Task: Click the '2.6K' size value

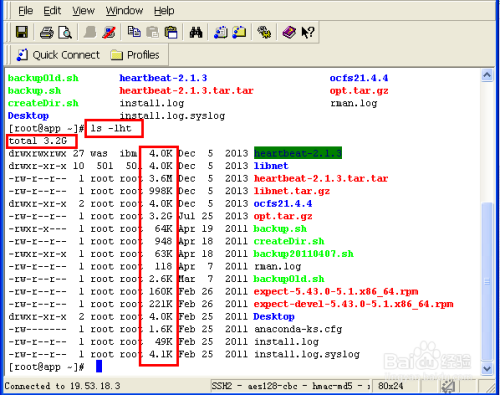Action: 161,279
